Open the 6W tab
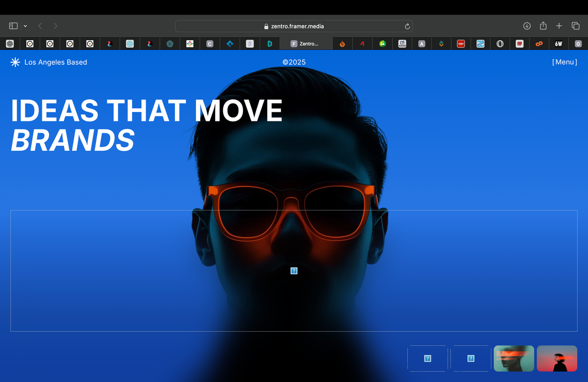Viewport: 588px width, 382px height. pos(559,44)
